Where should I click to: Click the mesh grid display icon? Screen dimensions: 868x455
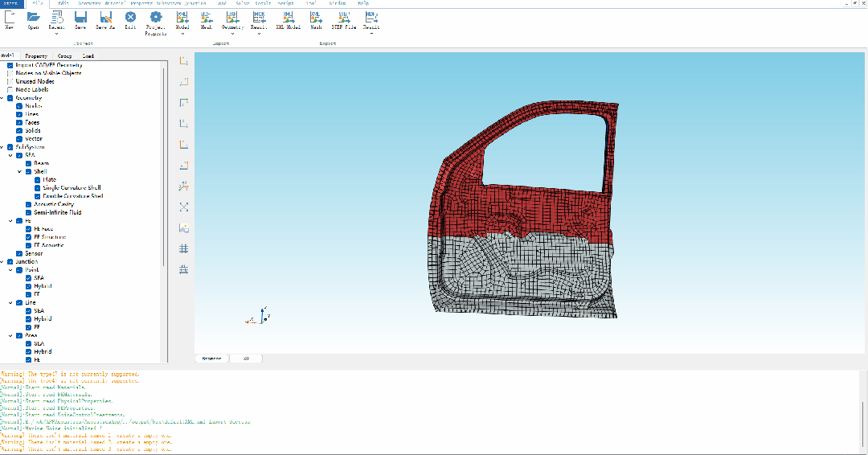pos(184,249)
